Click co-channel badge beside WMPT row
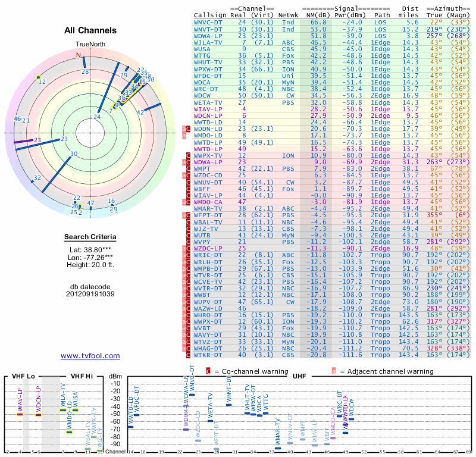This screenshot has width=476, height=457. (188, 169)
